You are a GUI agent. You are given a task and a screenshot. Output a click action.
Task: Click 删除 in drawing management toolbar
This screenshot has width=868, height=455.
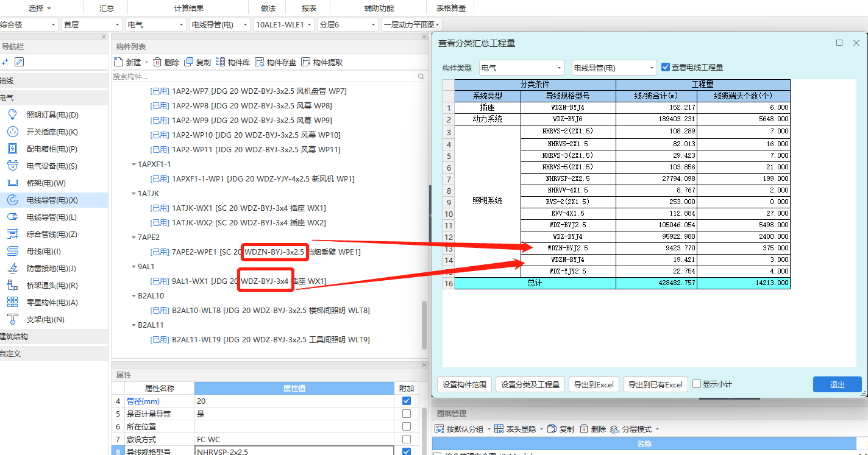click(592, 429)
